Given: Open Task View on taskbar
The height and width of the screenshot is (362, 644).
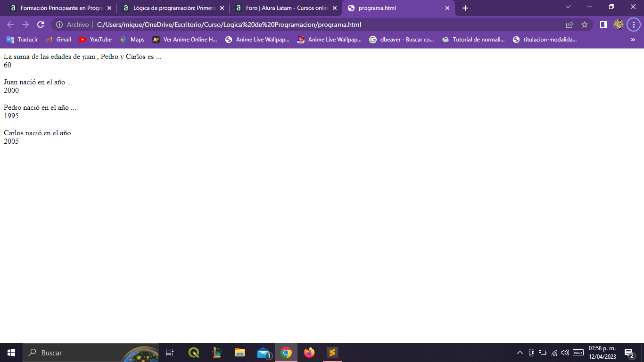Looking at the screenshot, I should tap(170, 353).
